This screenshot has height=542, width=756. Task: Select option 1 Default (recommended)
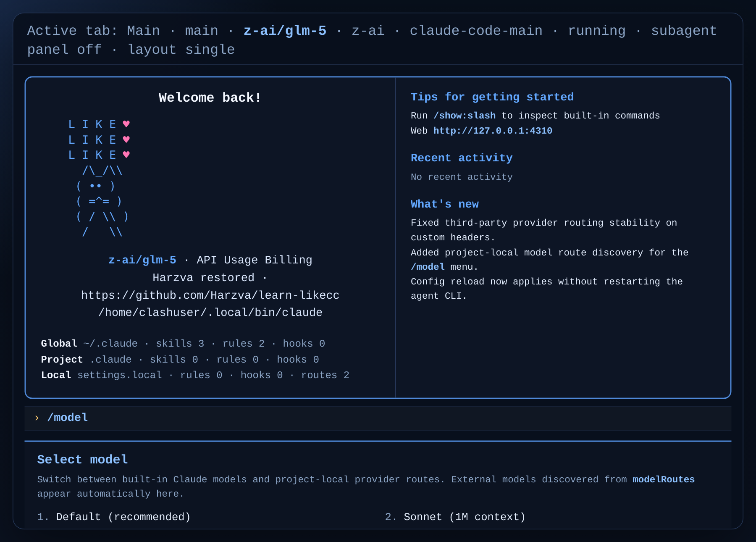(x=114, y=517)
